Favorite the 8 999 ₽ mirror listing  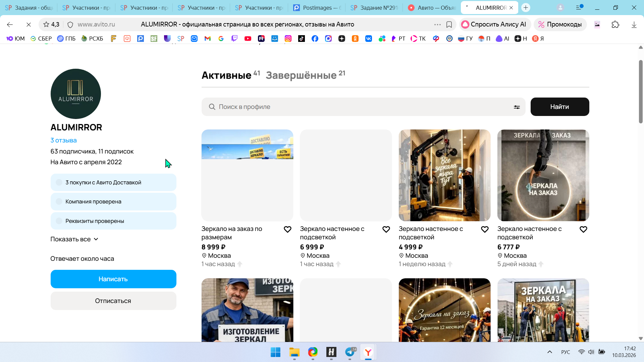click(287, 230)
